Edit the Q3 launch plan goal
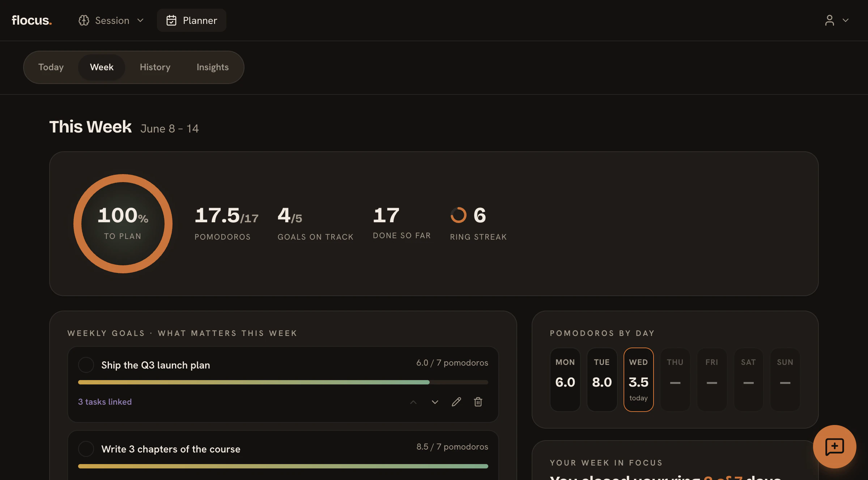This screenshot has height=480, width=868. click(x=456, y=402)
